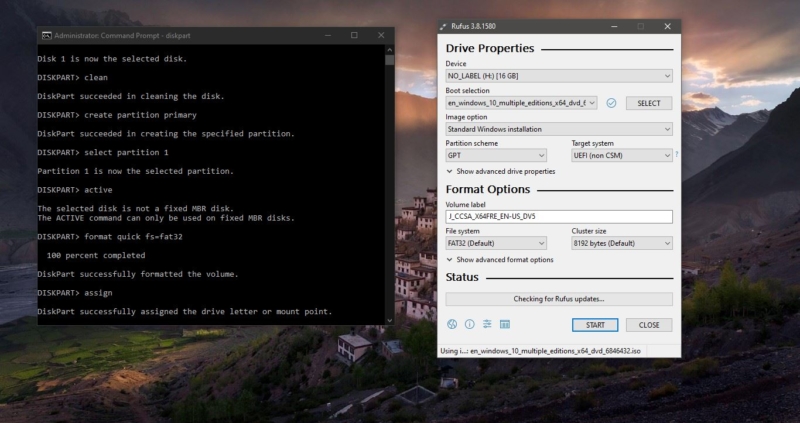800x423 pixels.
Task: Open the Cluster size dropdown
Action: 621,243
